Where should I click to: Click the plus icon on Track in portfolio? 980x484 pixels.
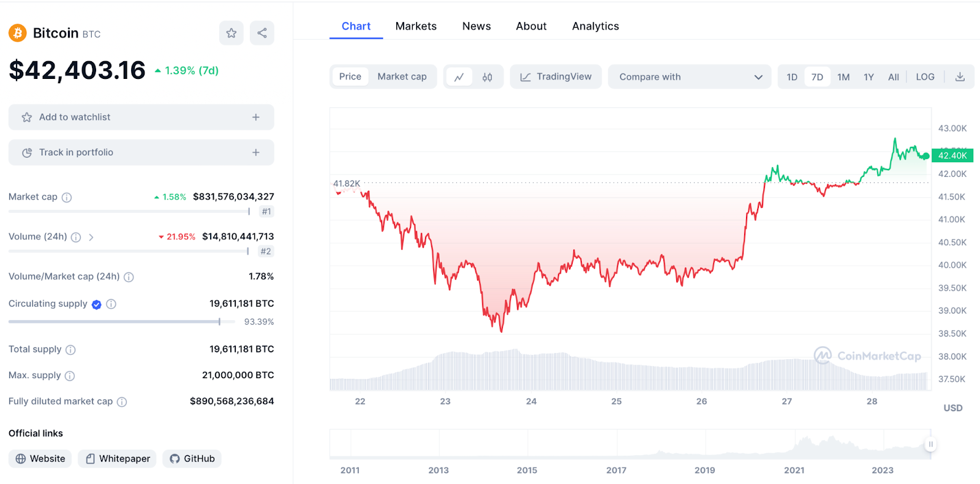(x=256, y=153)
